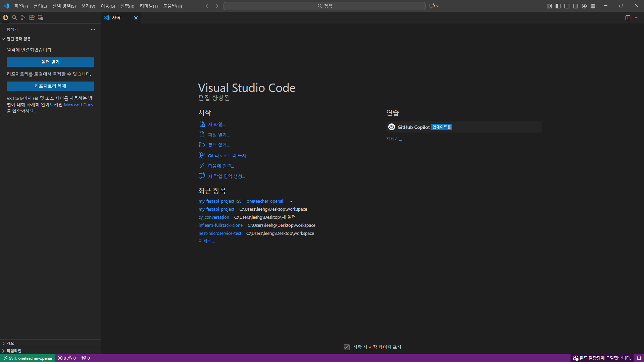This screenshot has width=644, height=362.
Task: Go back with the left arrow
Action: coord(207,6)
